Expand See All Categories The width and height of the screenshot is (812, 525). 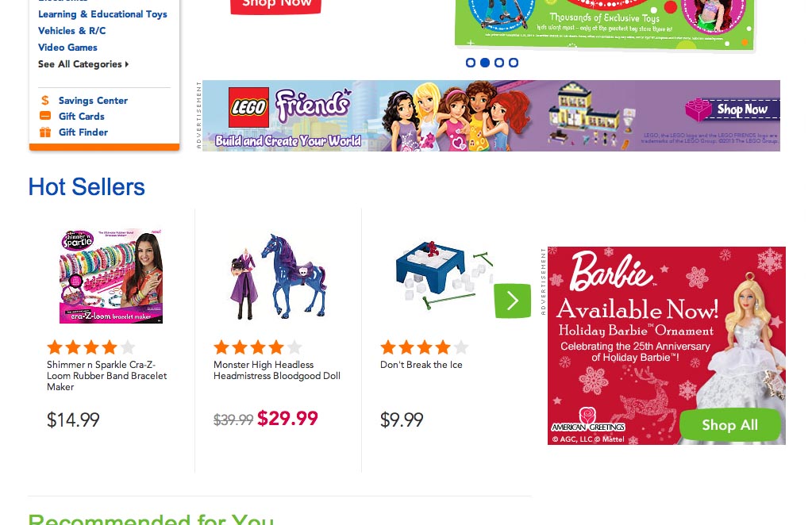coord(83,64)
